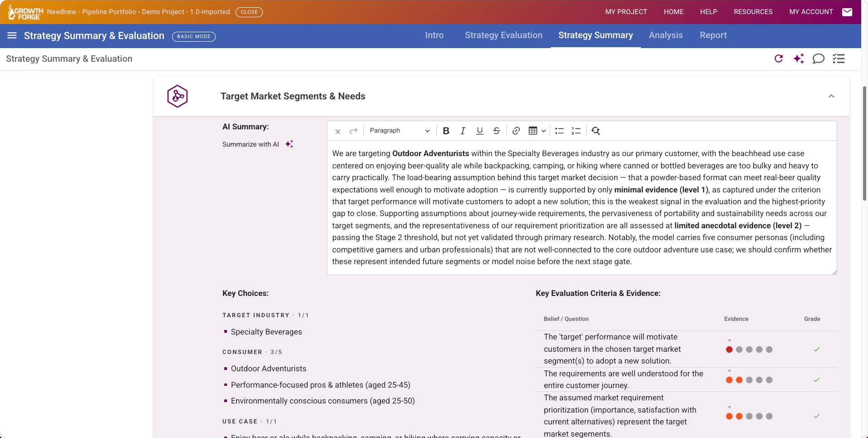
Task: Click the refresh icon in page header
Action: pos(779,59)
